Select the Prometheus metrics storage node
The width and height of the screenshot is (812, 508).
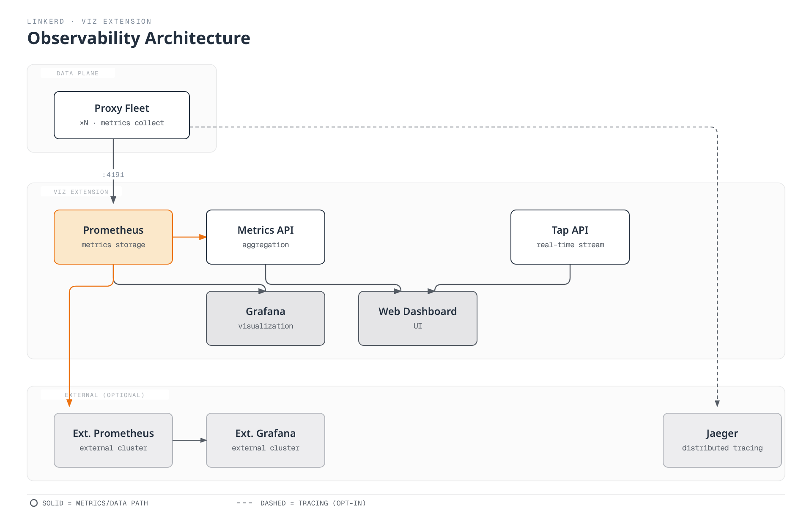[x=113, y=237]
